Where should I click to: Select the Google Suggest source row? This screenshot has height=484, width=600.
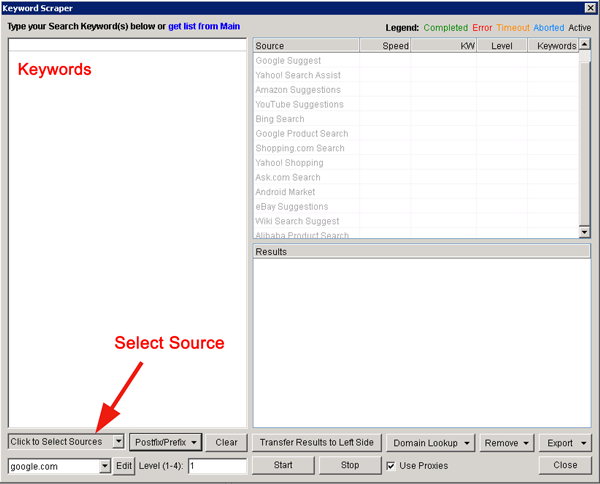coord(416,60)
